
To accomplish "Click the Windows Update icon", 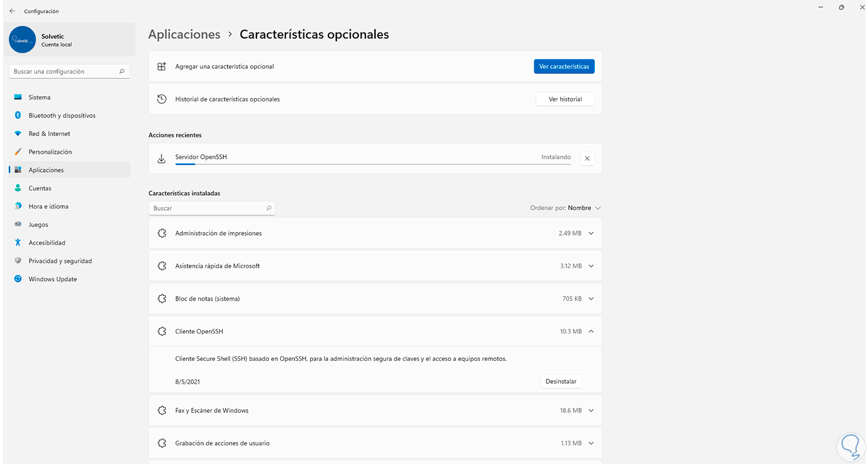I will [x=18, y=279].
